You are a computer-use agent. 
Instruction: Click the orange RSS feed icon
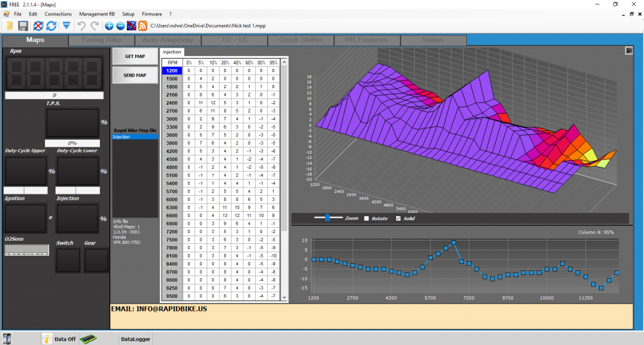142,26
